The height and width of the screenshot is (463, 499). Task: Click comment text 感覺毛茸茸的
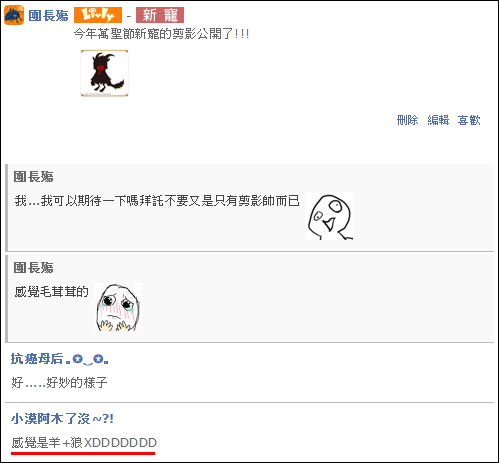coord(51,292)
